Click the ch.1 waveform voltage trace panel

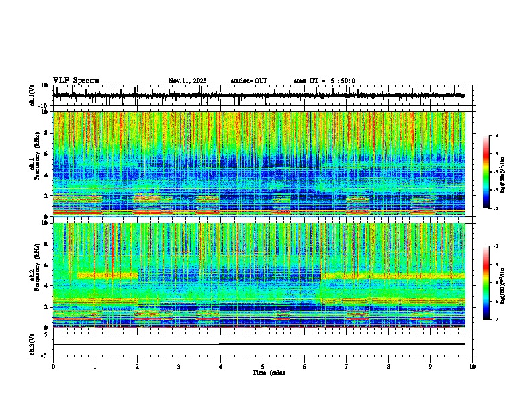tap(264, 95)
